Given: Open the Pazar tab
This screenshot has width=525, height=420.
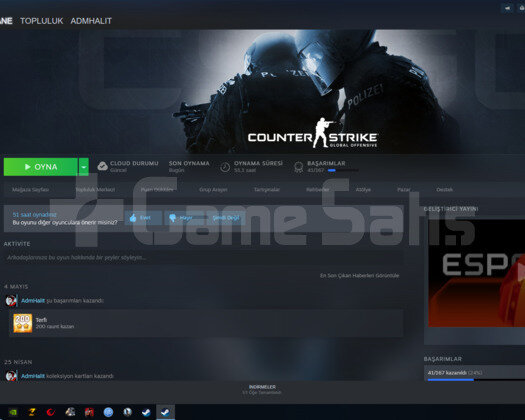Looking at the screenshot, I should point(403,190).
